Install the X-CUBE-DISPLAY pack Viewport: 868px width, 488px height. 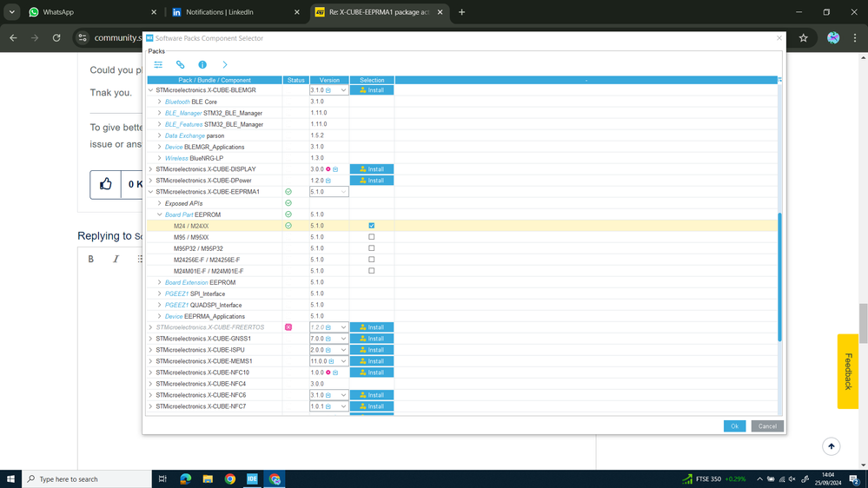[x=372, y=169]
